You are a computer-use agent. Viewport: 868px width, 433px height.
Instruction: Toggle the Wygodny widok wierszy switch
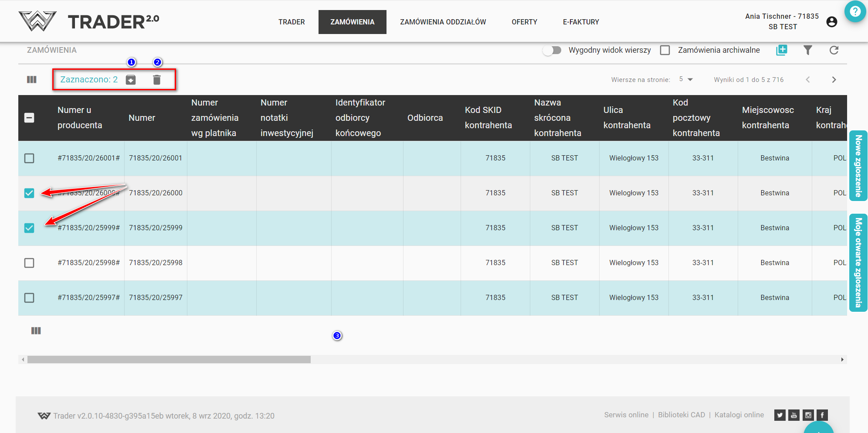coord(552,50)
